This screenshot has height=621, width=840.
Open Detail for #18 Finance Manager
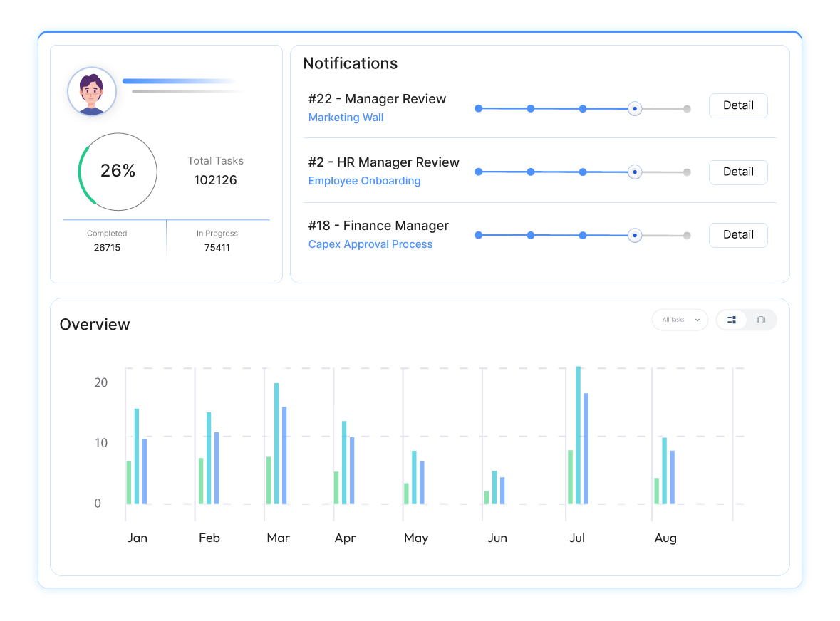click(x=737, y=235)
